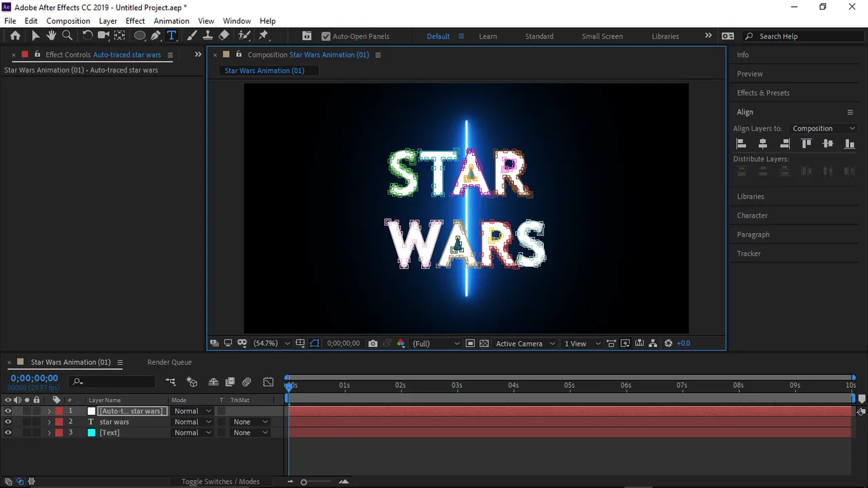
Task: Open TrkMat None dropdown for star wars layer
Action: (250, 422)
